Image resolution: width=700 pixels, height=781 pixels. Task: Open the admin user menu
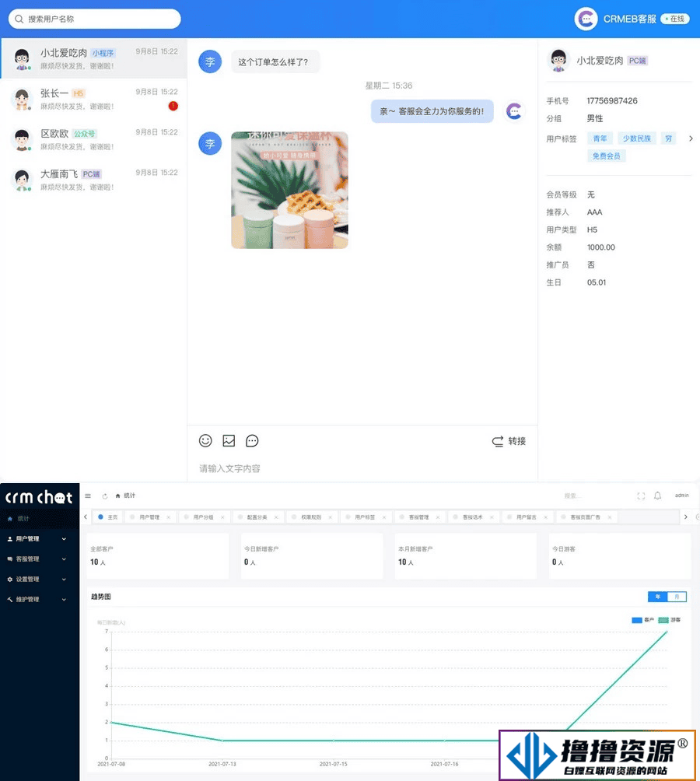[x=681, y=496]
